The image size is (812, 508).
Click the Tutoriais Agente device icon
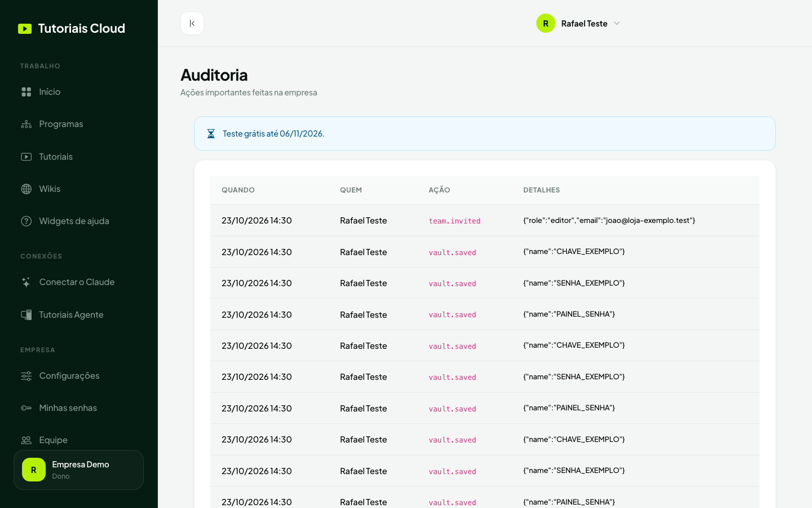[27, 315]
